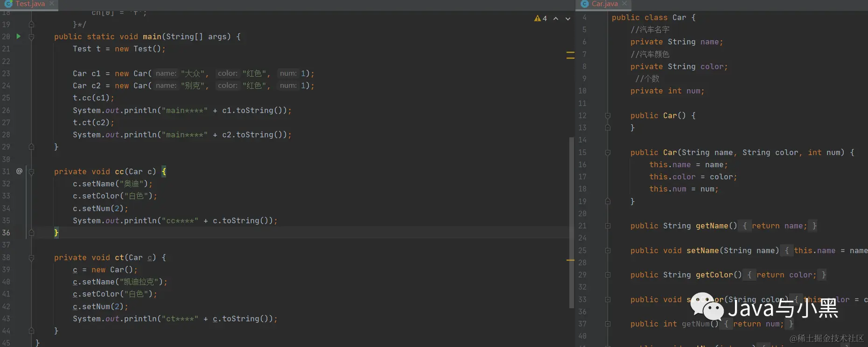Click the Test.java class file icon
This screenshot has height=347, width=868.
pyautogui.click(x=8, y=4)
